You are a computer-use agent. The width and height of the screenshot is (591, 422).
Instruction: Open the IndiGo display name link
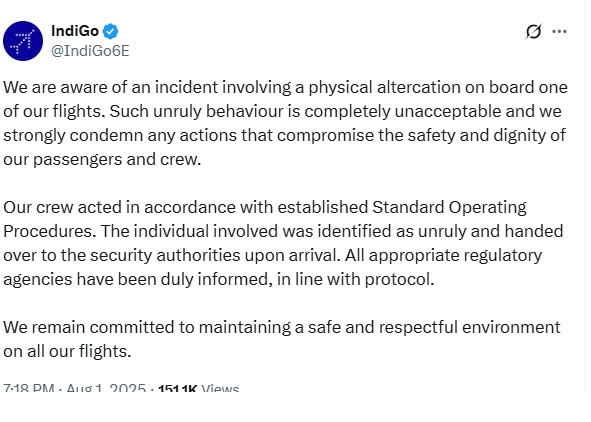coord(75,31)
